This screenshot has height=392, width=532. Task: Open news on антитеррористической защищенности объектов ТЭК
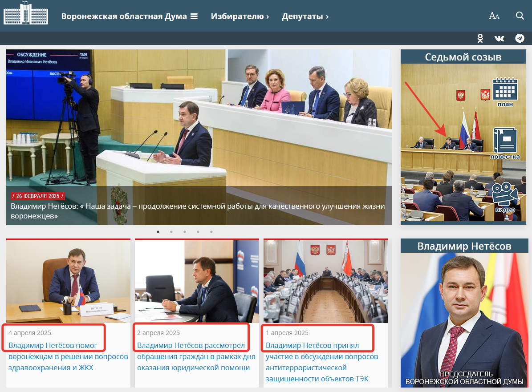(x=321, y=362)
